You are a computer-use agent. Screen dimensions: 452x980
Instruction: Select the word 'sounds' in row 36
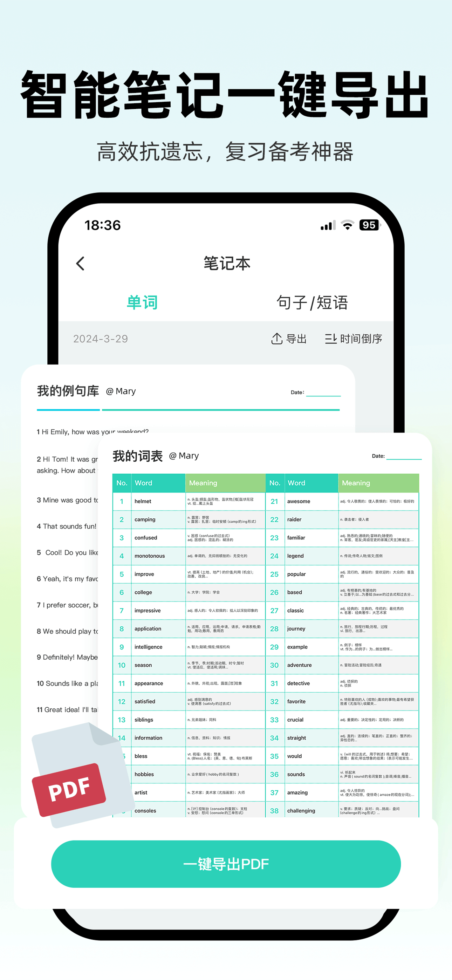tap(296, 774)
